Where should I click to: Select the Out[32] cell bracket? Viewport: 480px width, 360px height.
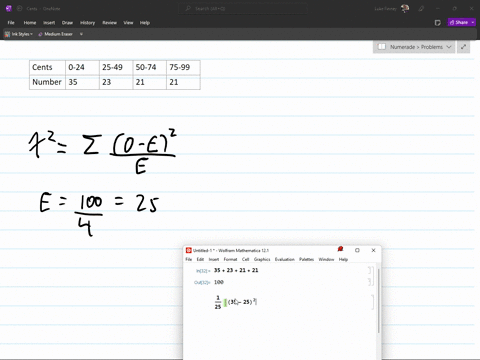(369, 282)
